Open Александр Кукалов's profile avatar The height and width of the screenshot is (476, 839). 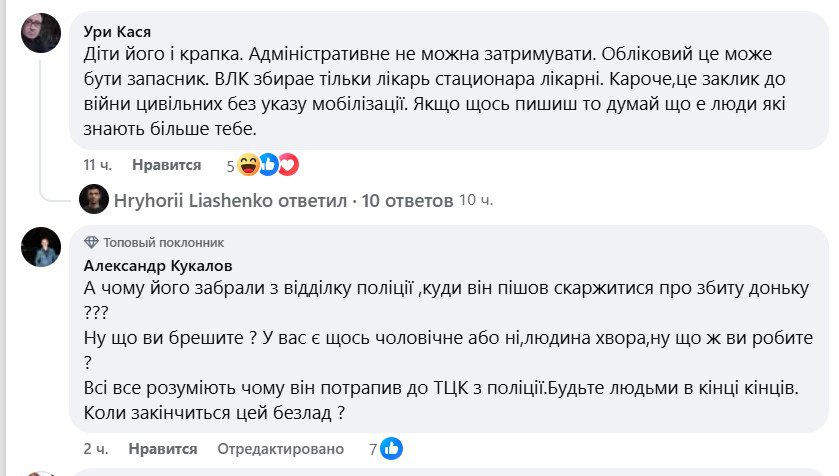(x=42, y=246)
